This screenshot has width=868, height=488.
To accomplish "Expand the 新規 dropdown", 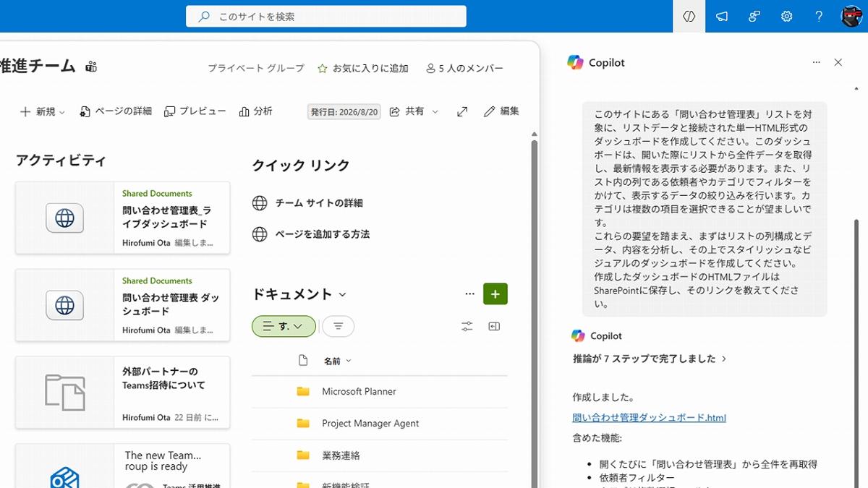I will pyautogui.click(x=42, y=111).
